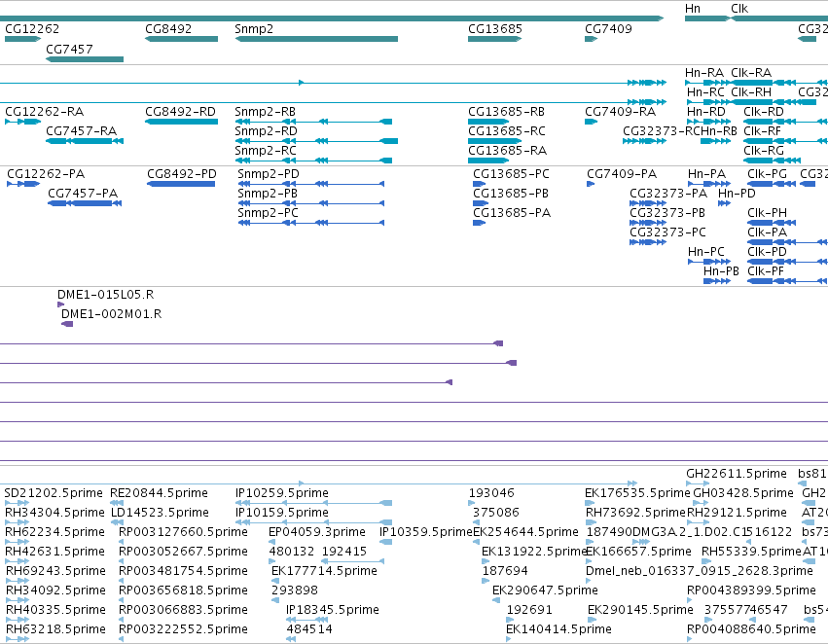
Task: Select the Clk-PH protein label
Action: click(x=768, y=213)
